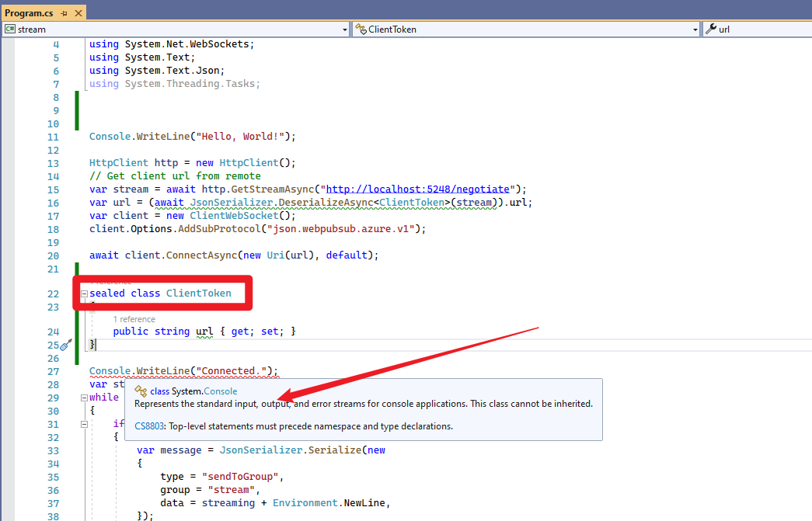Open the ClientToken type dropdown

695,30
